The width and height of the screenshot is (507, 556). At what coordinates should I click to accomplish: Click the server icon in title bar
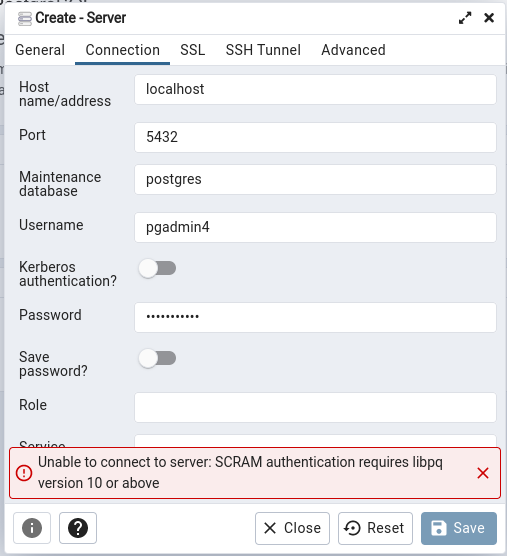[25, 18]
